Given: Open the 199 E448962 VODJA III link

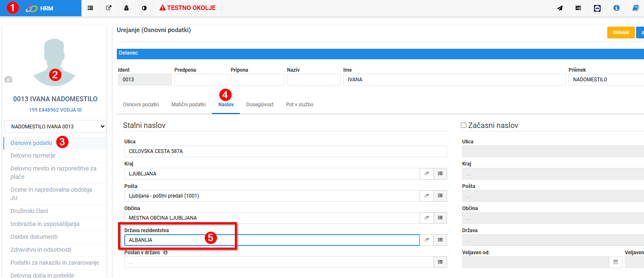Looking at the screenshot, I should (55, 110).
